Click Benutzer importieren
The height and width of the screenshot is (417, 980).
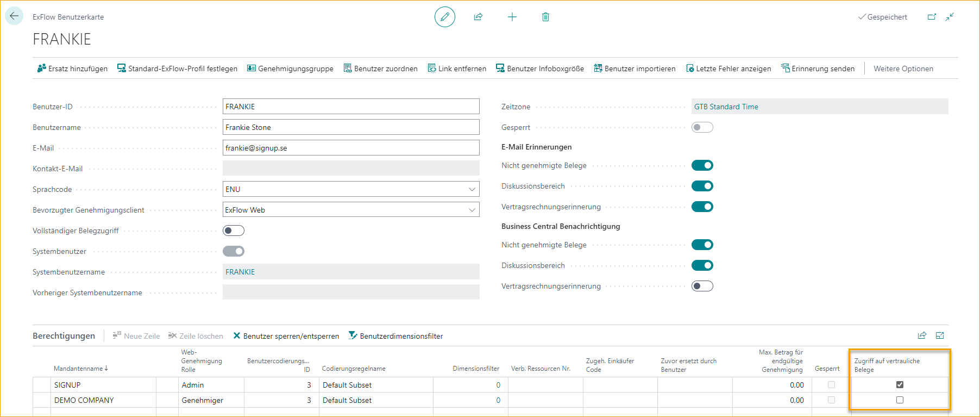click(x=635, y=69)
